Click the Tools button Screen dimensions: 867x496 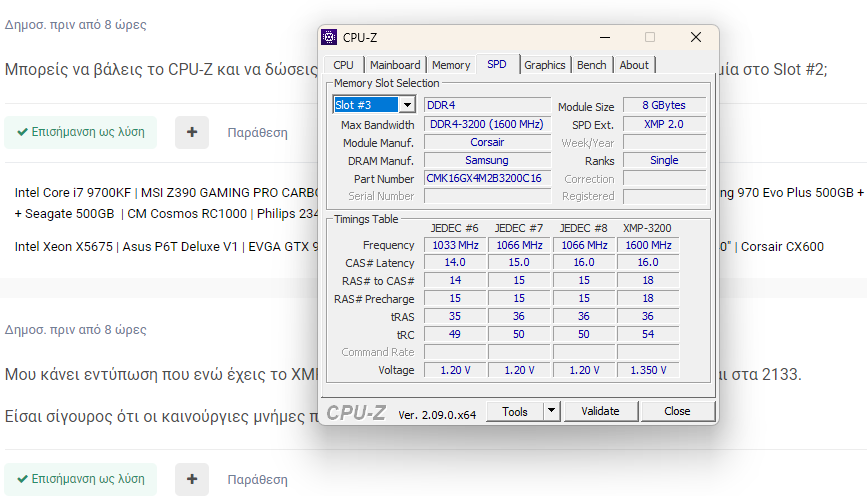point(515,411)
